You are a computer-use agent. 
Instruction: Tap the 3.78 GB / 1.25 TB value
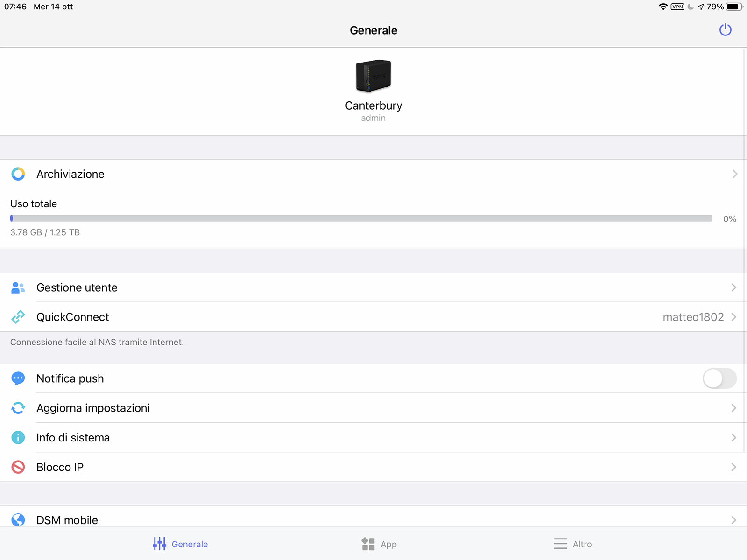pyautogui.click(x=45, y=232)
